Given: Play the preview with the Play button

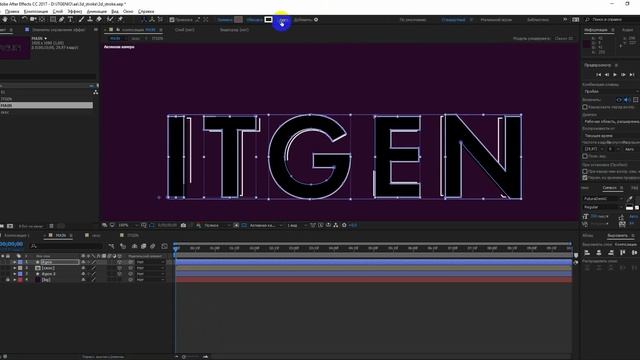Looking at the screenshot, I should 615,75.
